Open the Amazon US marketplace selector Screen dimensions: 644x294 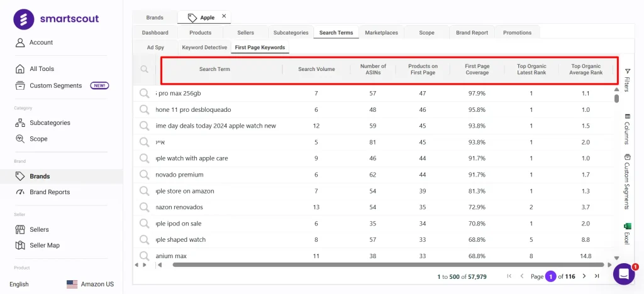point(91,284)
